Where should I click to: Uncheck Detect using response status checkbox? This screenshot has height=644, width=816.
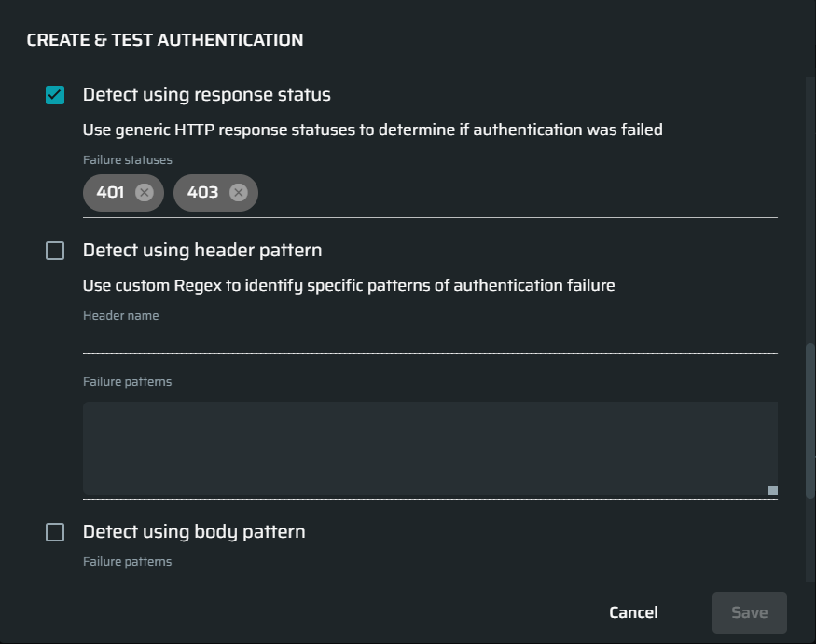point(55,95)
